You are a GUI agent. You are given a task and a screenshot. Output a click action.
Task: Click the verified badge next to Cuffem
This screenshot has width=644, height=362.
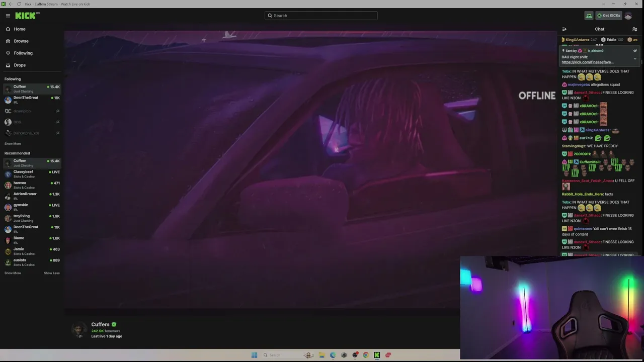coord(114,325)
